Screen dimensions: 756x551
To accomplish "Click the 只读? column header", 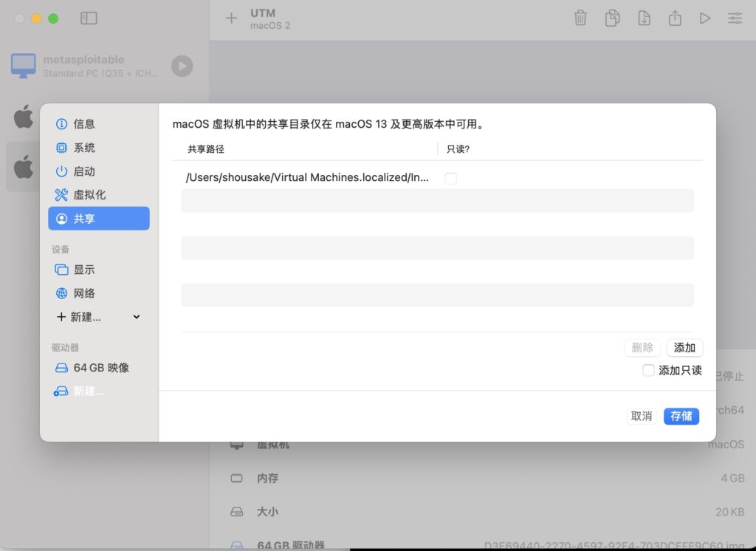I will coord(458,149).
